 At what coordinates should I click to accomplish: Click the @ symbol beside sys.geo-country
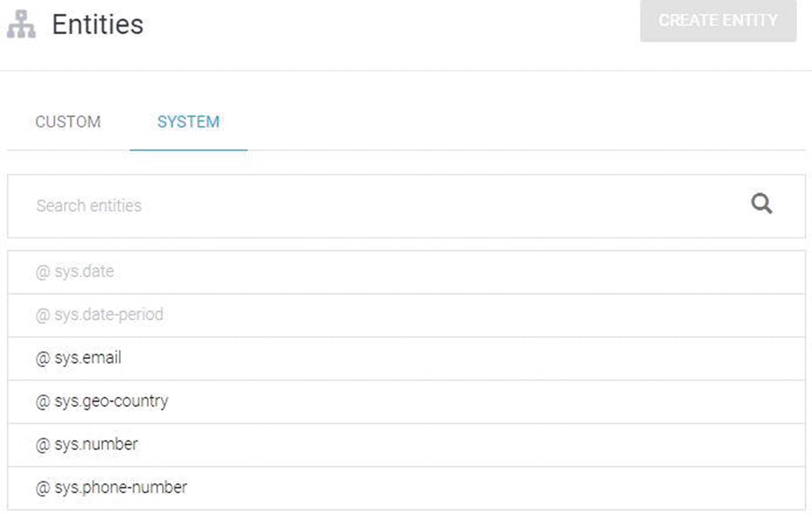43,402
